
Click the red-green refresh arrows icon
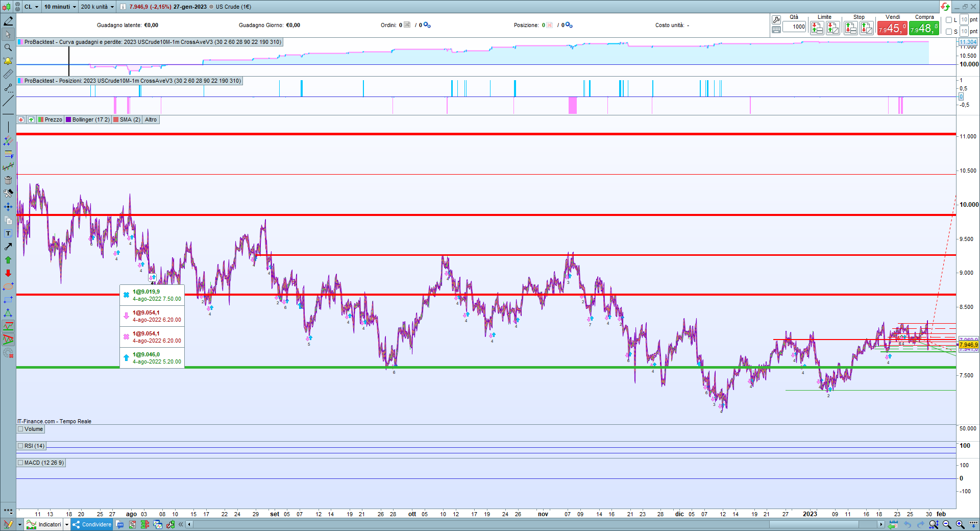(945, 7)
